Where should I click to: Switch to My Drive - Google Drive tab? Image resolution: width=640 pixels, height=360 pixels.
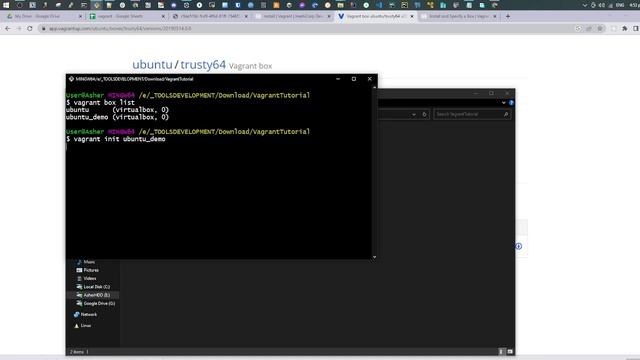coord(43,16)
